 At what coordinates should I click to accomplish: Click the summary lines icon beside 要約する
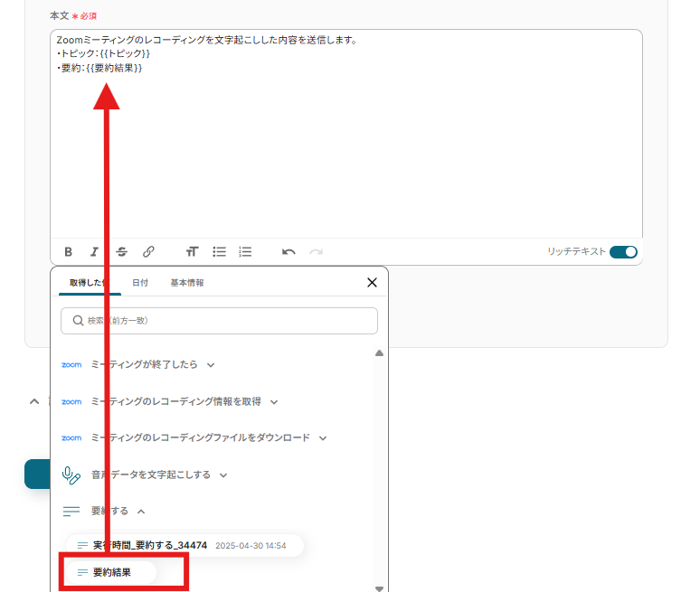(71, 512)
